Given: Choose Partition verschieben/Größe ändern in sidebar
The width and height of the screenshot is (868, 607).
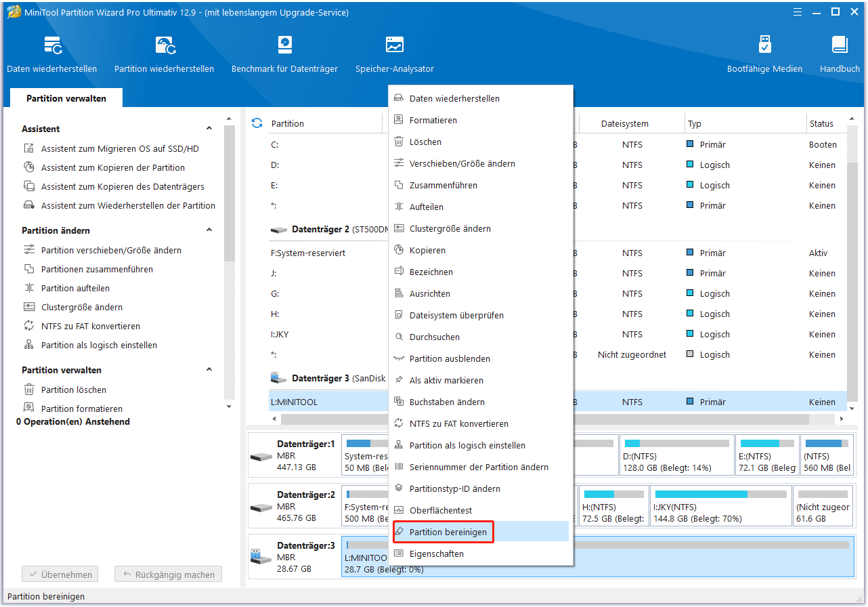Looking at the screenshot, I should tap(103, 250).
